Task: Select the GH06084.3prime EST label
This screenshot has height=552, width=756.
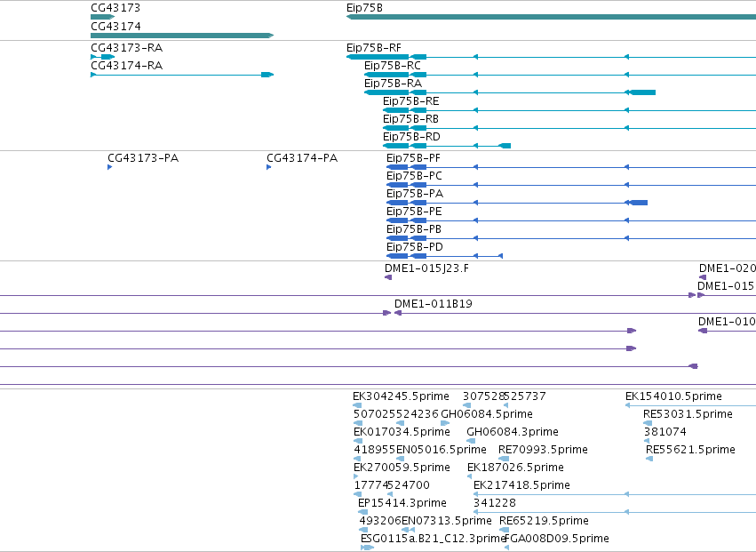Action: 513,432
